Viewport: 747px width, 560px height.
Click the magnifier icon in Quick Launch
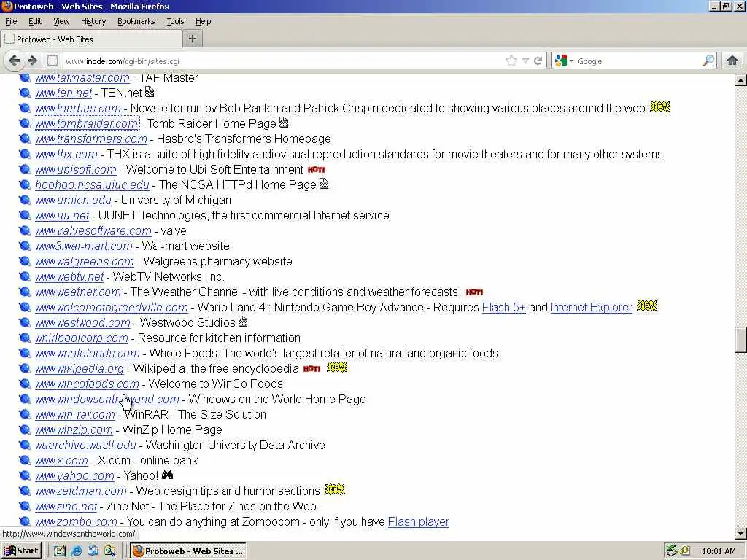110,551
